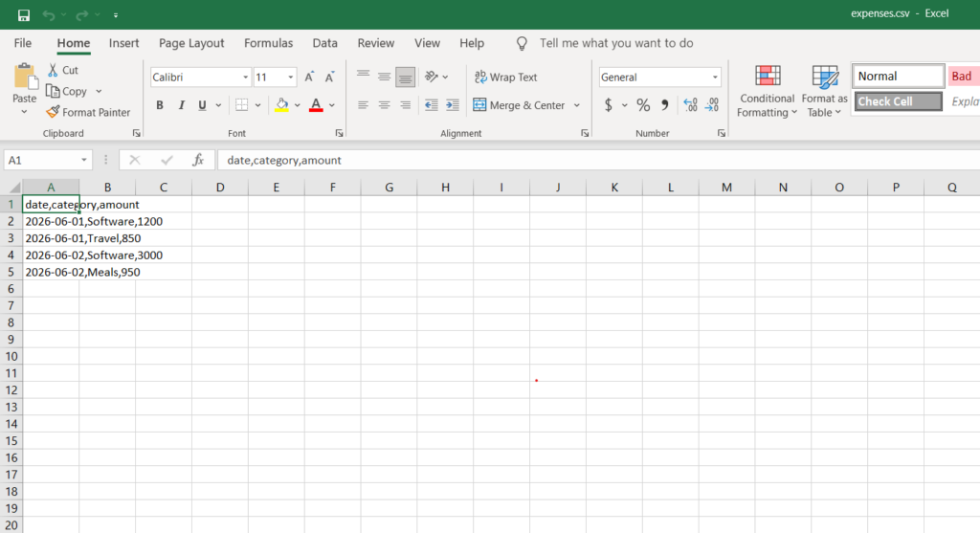Toggle Wrap Text on

(506, 77)
